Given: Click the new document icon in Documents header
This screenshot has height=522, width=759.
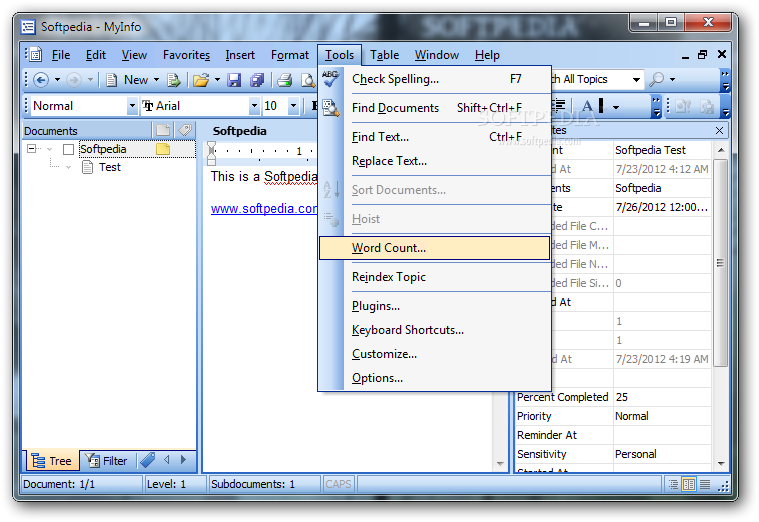Looking at the screenshot, I should coord(163,130).
